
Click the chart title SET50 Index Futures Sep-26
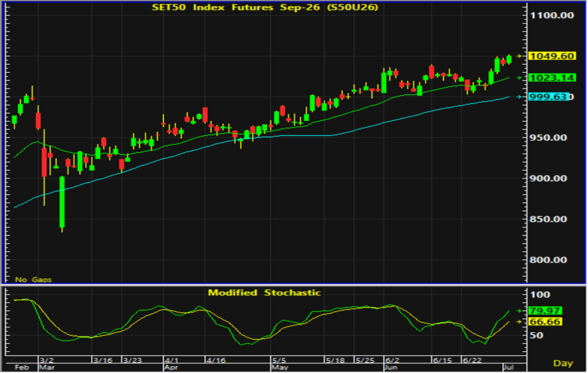[x=265, y=7]
